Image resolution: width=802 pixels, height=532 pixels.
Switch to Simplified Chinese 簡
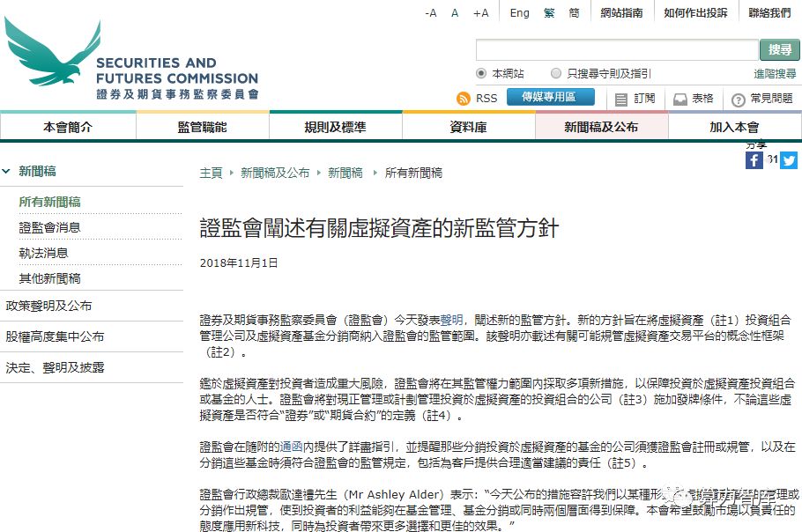(575, 13)
